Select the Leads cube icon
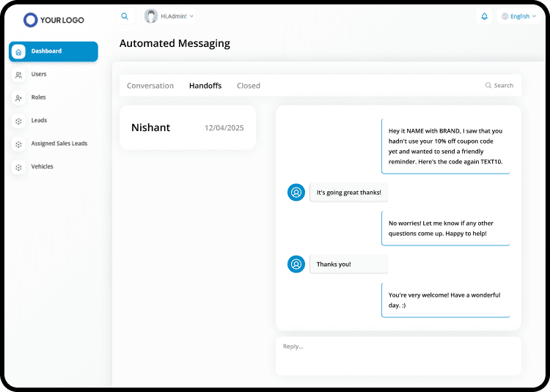550x392 pixels. [18, 121]
